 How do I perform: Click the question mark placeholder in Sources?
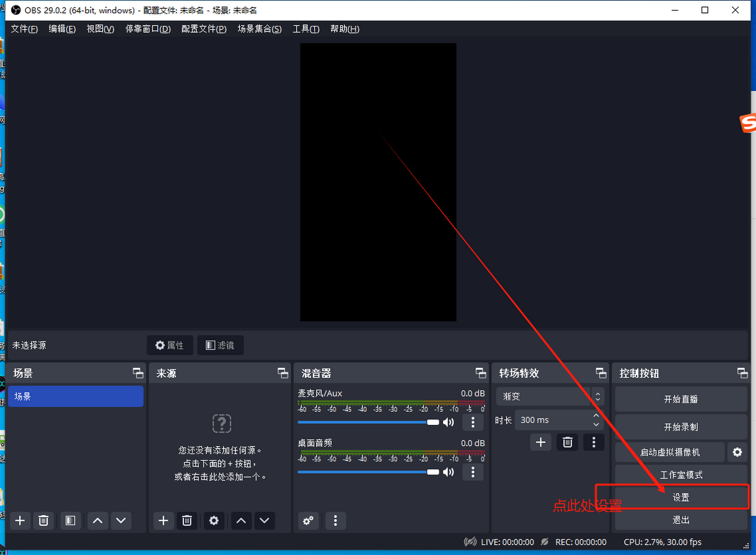pyautogui.click(x=221, y=424)
